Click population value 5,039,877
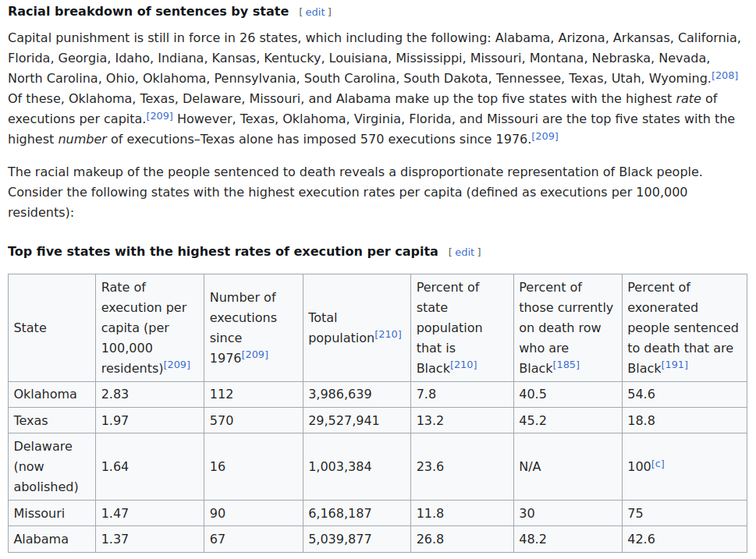 point(340,539)
